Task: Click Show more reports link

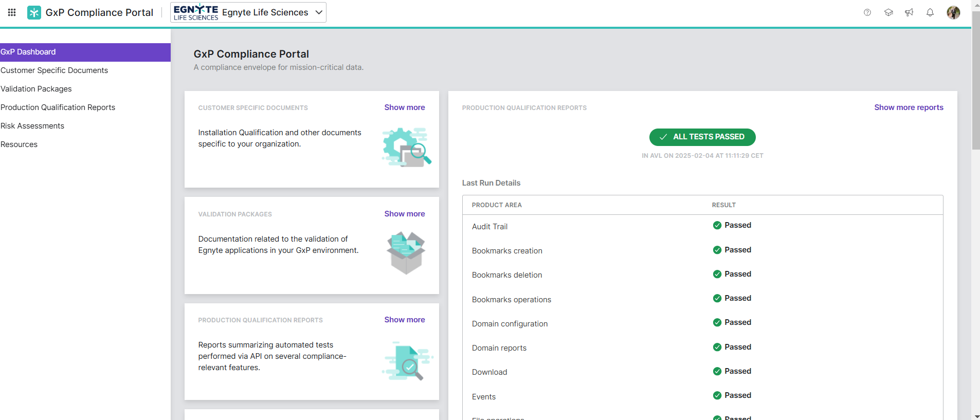Action: (909, 107)
